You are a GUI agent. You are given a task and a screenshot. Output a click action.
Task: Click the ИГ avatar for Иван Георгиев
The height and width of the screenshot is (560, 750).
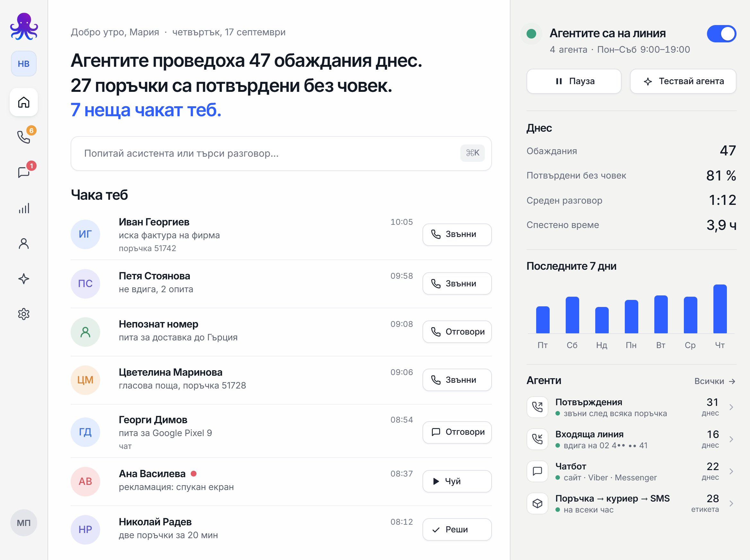click(85, 234)
